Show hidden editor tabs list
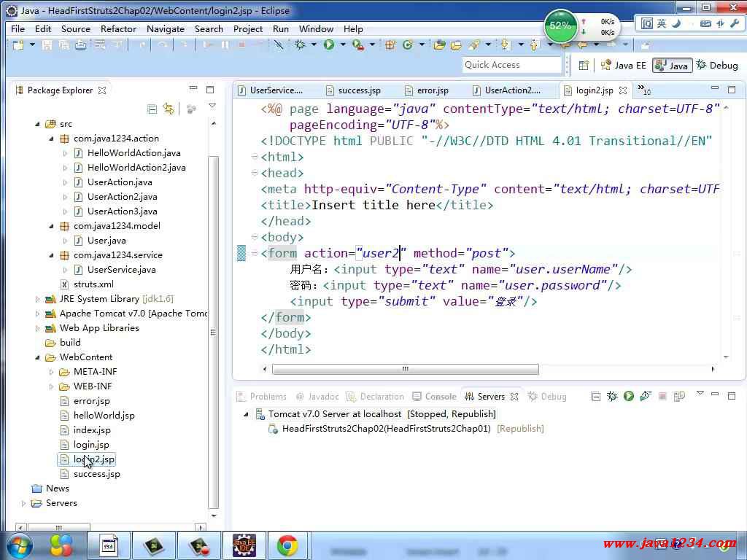The image size is (747, 560). (x=644, y=90)
